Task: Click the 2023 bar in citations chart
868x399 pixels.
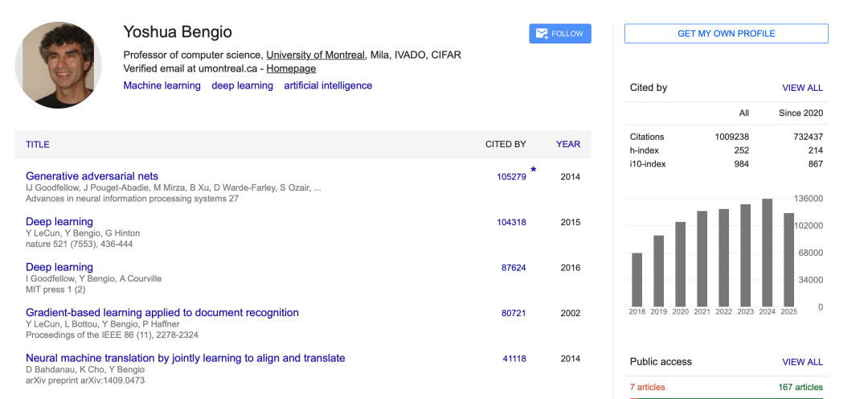Action: point(746,256)
